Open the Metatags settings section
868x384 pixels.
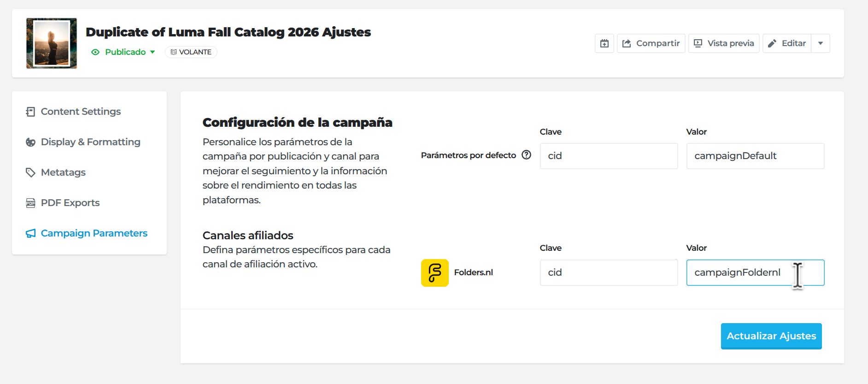[x=63, y=172]
